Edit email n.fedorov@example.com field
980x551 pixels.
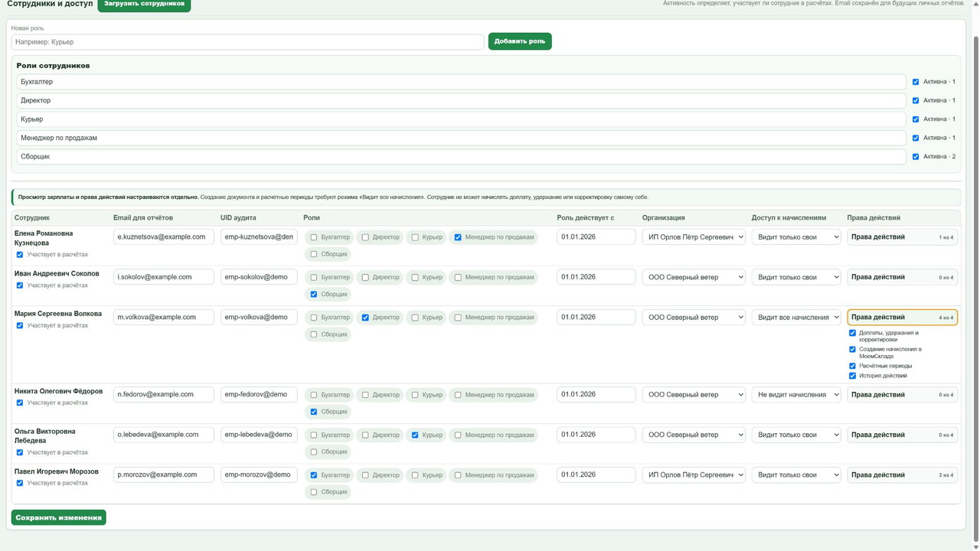click(164, 395)
